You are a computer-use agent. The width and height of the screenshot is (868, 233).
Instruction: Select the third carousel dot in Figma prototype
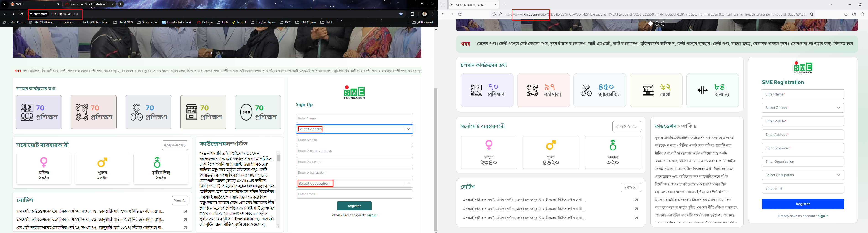(x=663, y=23)
